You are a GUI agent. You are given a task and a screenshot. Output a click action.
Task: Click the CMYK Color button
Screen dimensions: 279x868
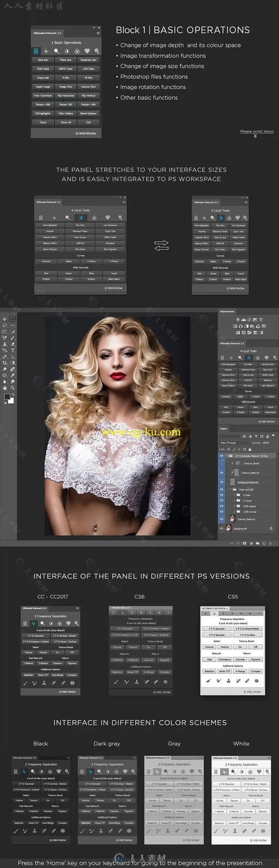tap(66, 69)
